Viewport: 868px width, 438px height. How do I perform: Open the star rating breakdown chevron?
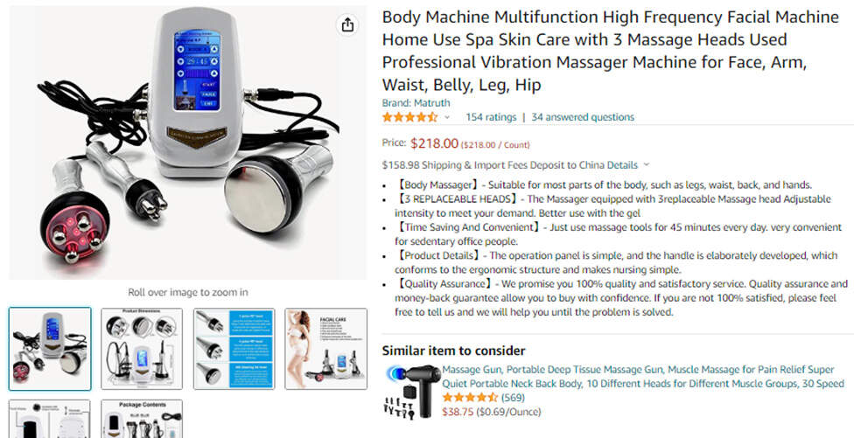[x=447, y=117]
